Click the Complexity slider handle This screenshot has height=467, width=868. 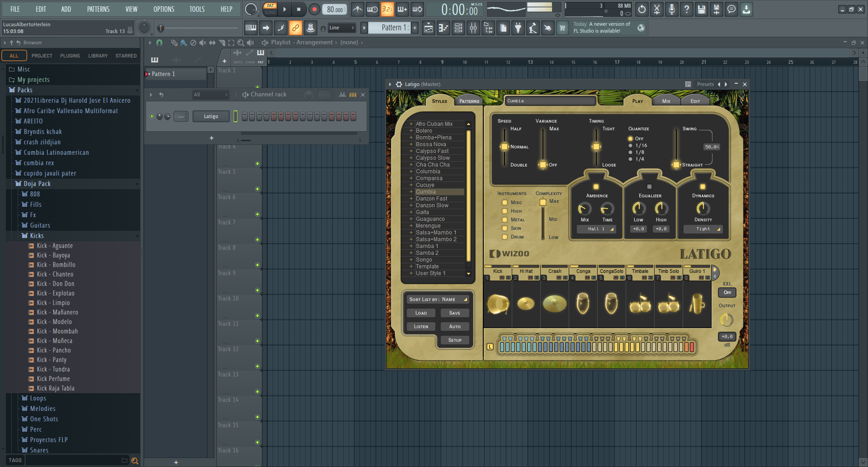542,202
